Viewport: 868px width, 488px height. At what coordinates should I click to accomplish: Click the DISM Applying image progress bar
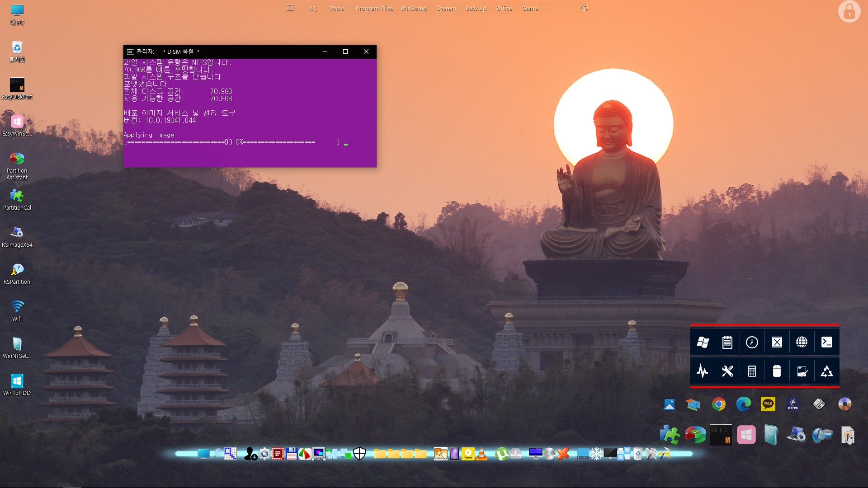click(x=232, y=142)
